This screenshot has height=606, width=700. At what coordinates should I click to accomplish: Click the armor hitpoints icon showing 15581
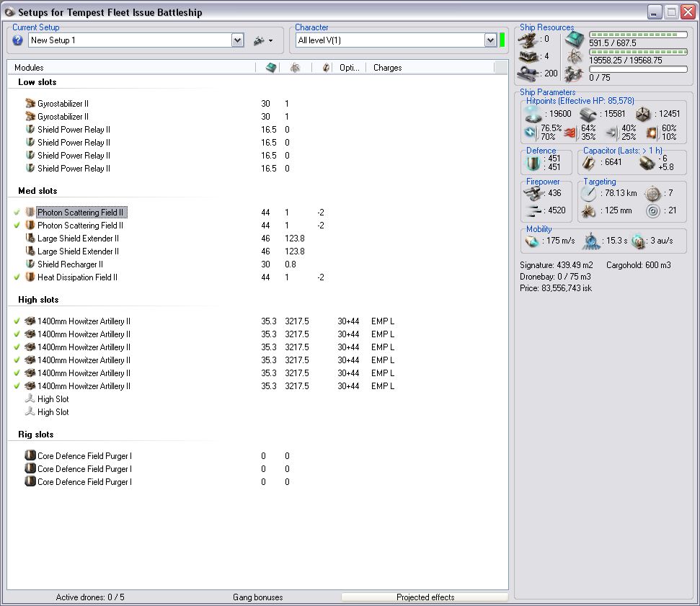[588, 115]
